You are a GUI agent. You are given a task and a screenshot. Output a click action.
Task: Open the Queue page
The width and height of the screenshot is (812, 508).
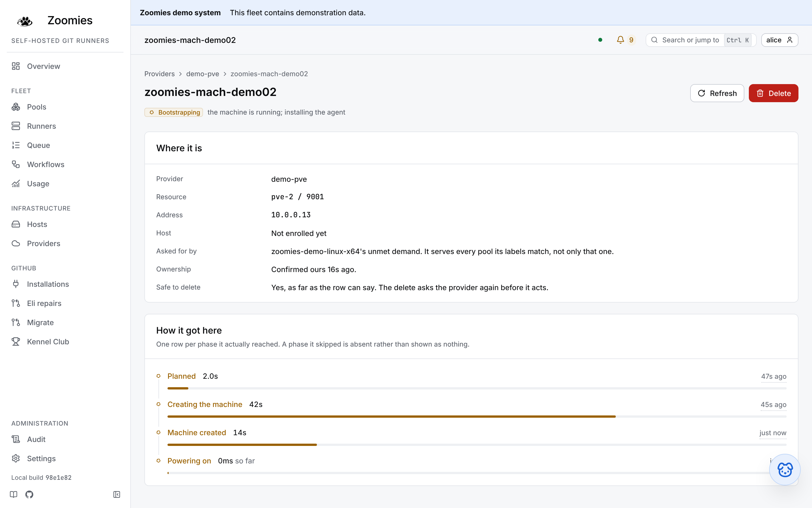click(65, 145)
